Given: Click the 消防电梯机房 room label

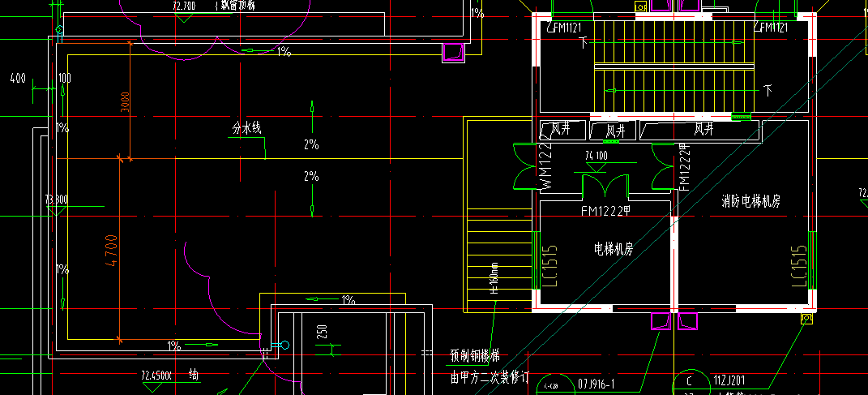Looking at the screenshot, I should [x=751, y=201].
